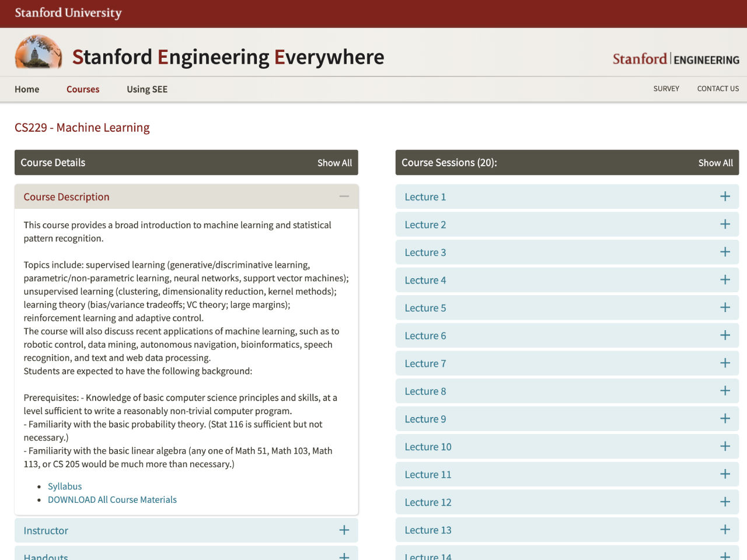Click plus icon on Lecture 13
This screenshot has height=560, width=747.
725,530
